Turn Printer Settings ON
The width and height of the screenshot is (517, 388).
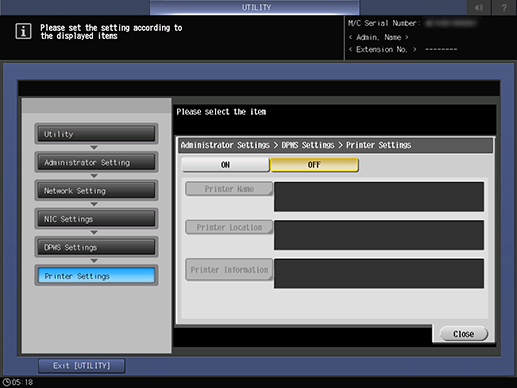[x=225, y=165]
